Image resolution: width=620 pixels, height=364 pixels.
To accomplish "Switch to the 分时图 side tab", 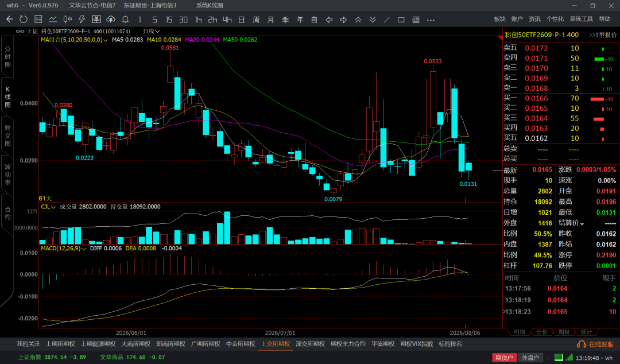I will click(x=7, y=57).
